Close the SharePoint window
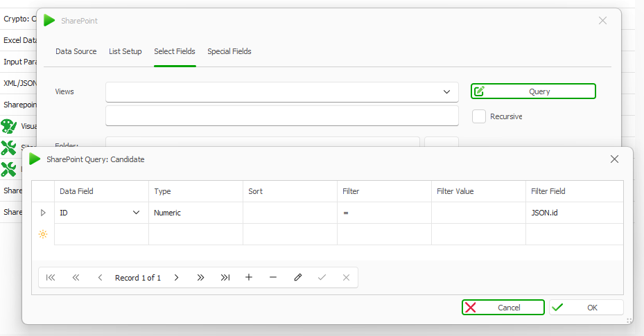Viewport: 644px width, 336px height. tap(602, 21)
